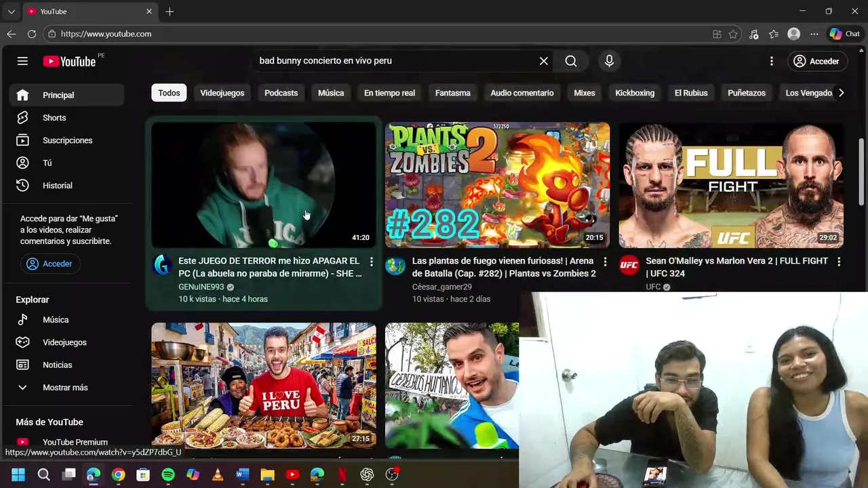Open Suscripciones in the sidebar

pos(66,140)
